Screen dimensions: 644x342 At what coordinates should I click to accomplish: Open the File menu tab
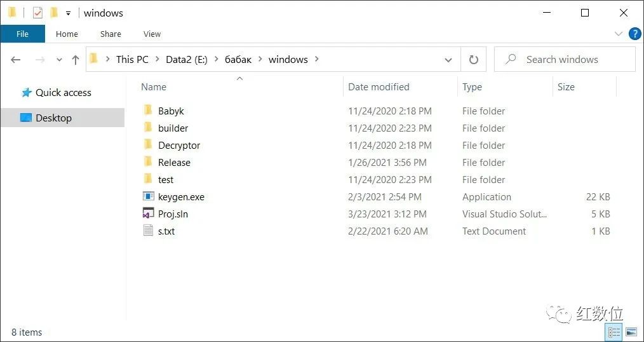23,34
